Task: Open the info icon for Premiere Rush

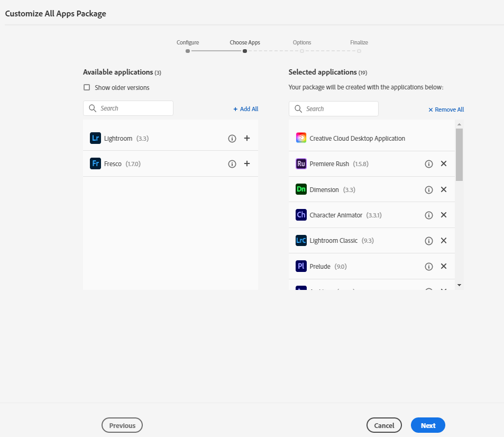Action: pos(428,163)
